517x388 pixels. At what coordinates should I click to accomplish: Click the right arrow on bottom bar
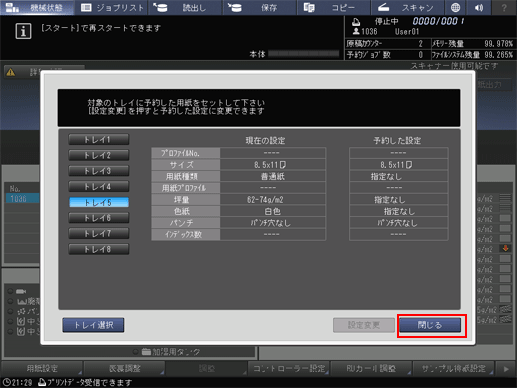click(x=506, y=369)
